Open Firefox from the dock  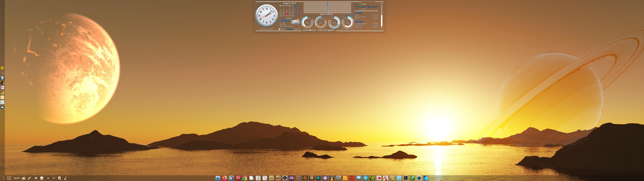tap(225, 178)
